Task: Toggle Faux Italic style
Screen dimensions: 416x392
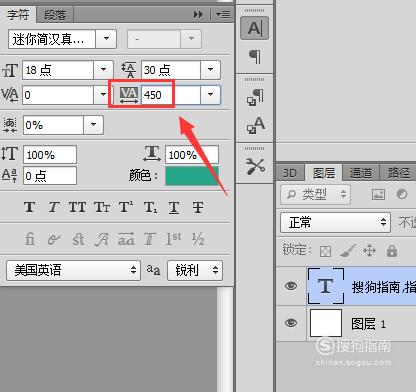Action: point(53,207)
